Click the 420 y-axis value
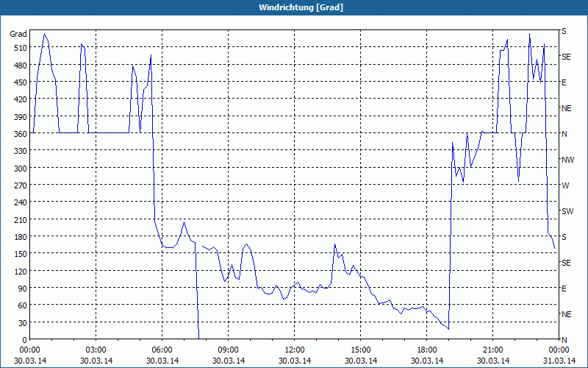This screenshot has width=588, height=368. (21, 99)
